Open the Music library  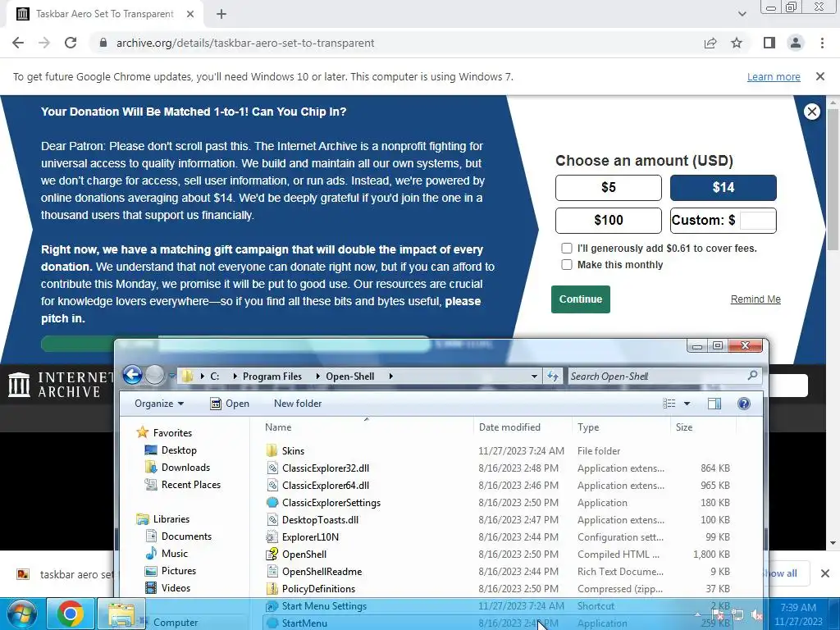(x=174, y=554)
